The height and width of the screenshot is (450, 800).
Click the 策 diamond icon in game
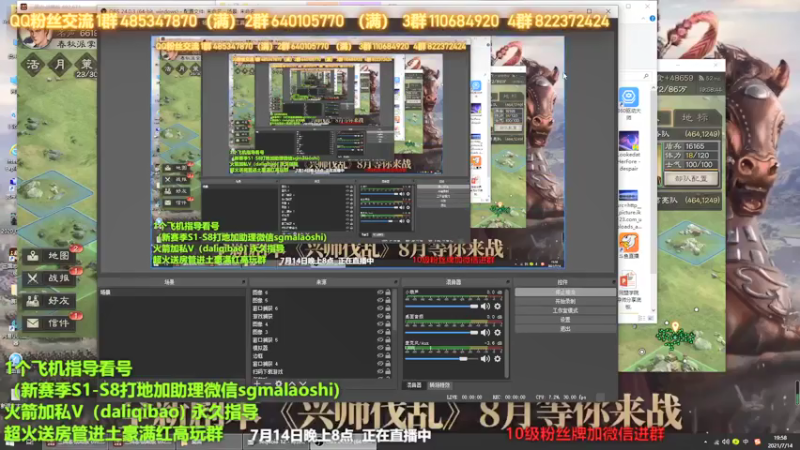click(87, 64)
